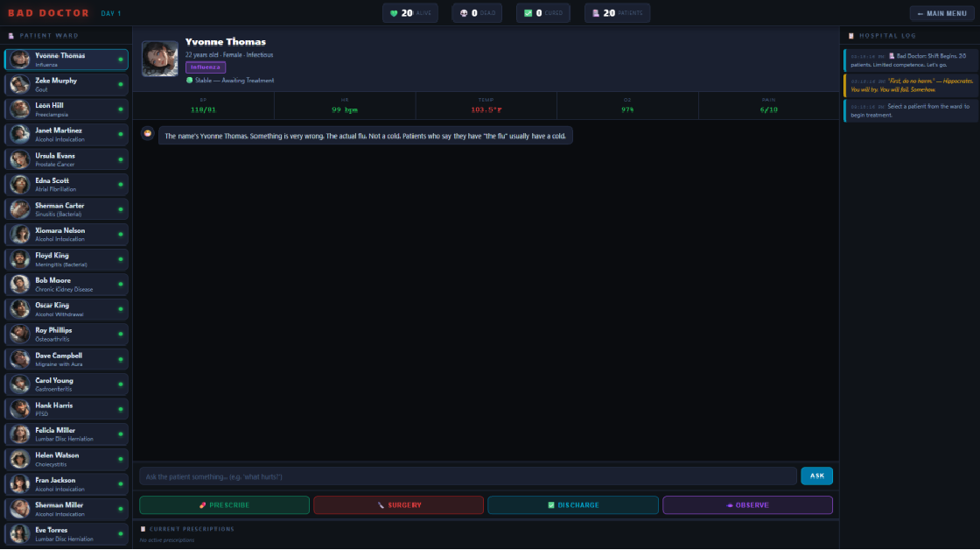Click the Patients counter icon in top bar
This screenshot has width=980, height=550.
[x=596, y=13]
